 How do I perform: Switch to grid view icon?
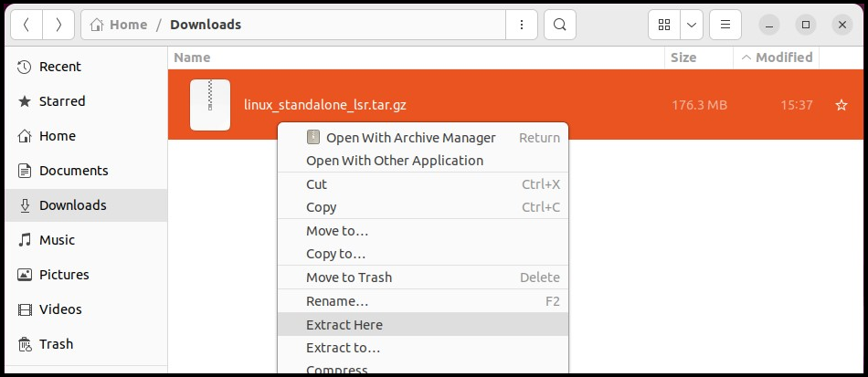(664, 25)
